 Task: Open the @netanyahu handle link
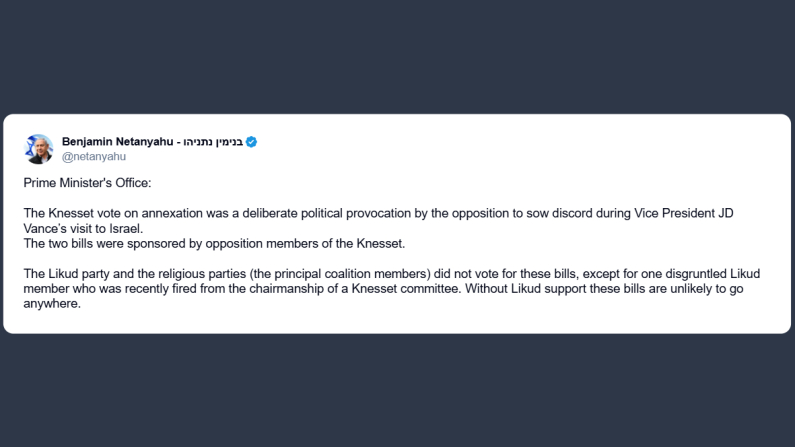pos(94,157)
